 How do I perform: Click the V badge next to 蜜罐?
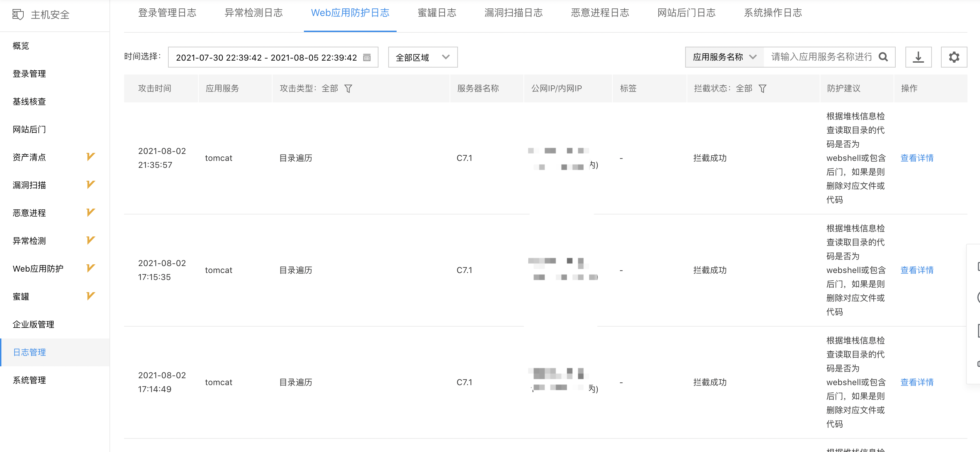(x=90, y=296)
